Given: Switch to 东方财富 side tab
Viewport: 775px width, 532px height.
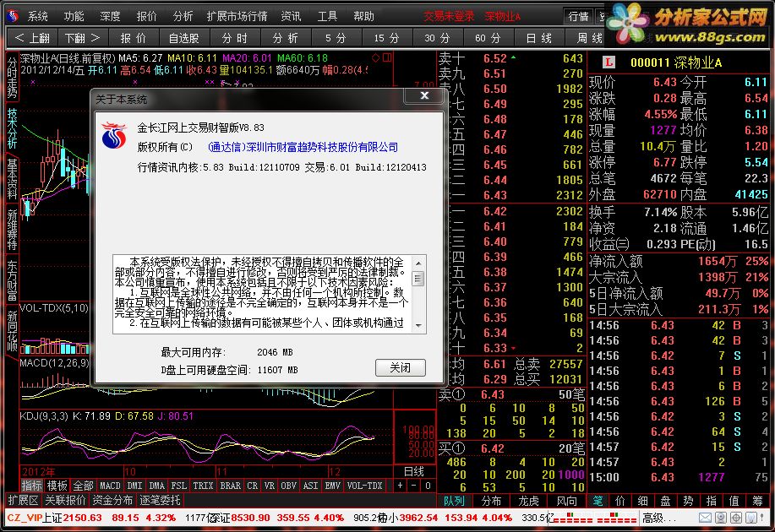Looking at the screenshot, I should [12, 280].
